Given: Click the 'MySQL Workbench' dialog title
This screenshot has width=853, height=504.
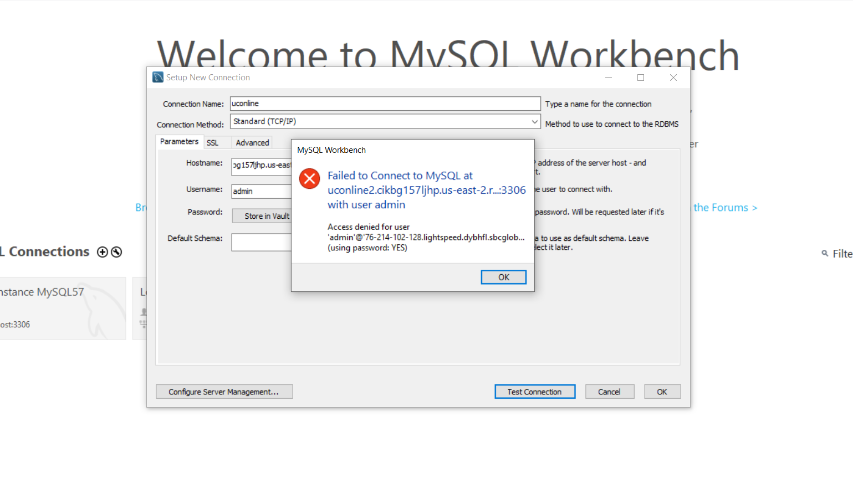Looking at the screenshot, I should pyautogui.click(x=331, y=150).
